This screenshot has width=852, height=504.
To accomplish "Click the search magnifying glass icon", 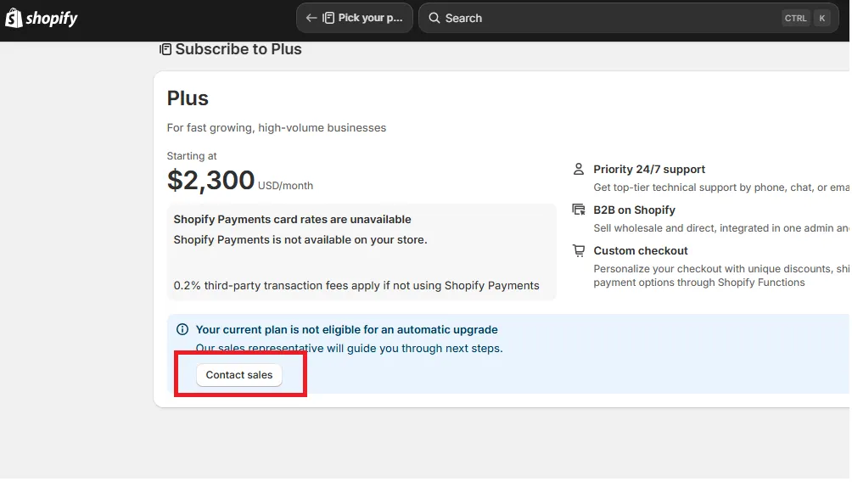I will tap(434, 18).
